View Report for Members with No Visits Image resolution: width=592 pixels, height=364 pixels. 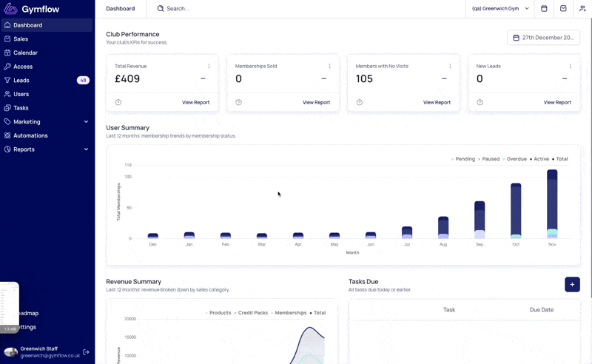[437, 102]
